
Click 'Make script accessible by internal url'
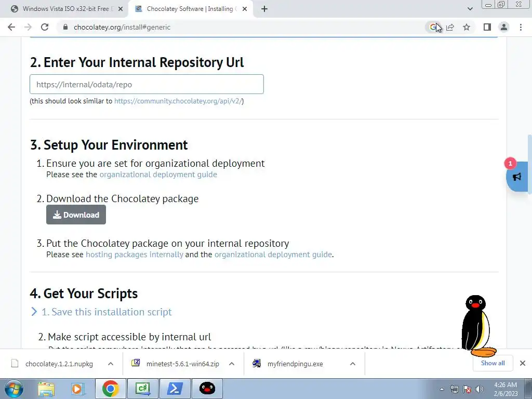tap(129, 337)
